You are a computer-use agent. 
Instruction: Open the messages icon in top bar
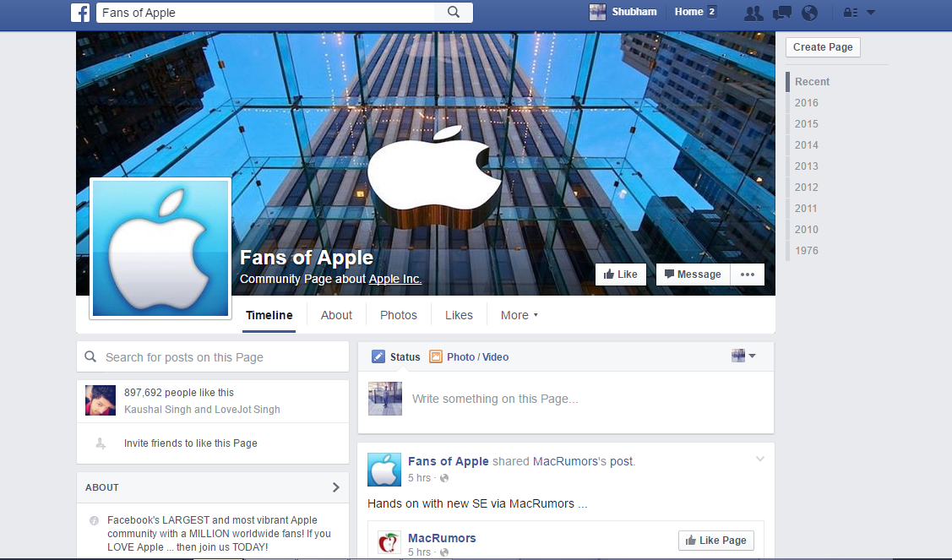pyautogui.click(x=782, y=13)
